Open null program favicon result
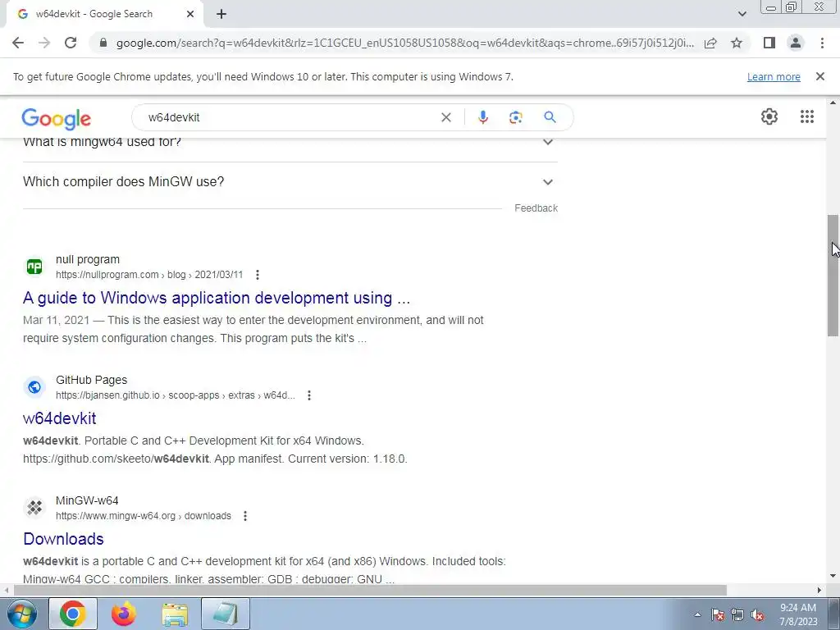 tap(34, 267)
